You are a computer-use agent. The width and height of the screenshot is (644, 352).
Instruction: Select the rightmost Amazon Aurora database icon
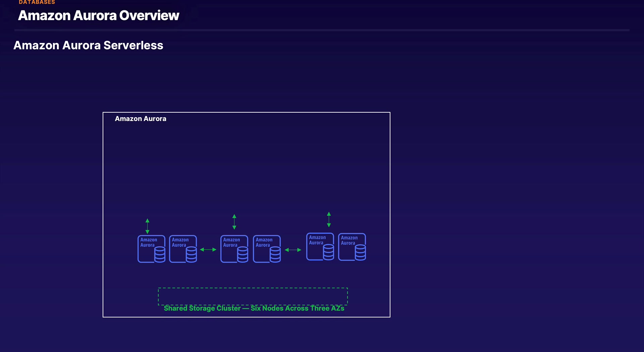(x=352, y=247)
